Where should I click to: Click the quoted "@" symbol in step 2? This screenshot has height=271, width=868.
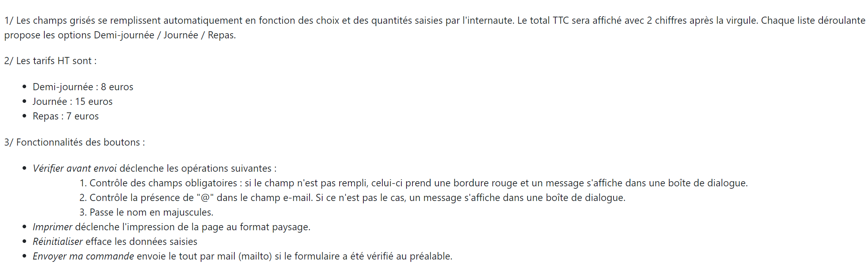[x=205, y=198]
